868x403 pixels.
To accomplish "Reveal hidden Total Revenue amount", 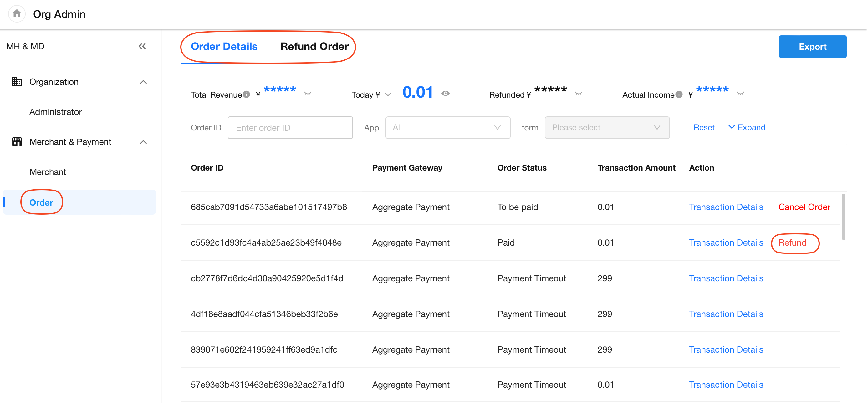I will pyautogui.click(x=308, y=94).
